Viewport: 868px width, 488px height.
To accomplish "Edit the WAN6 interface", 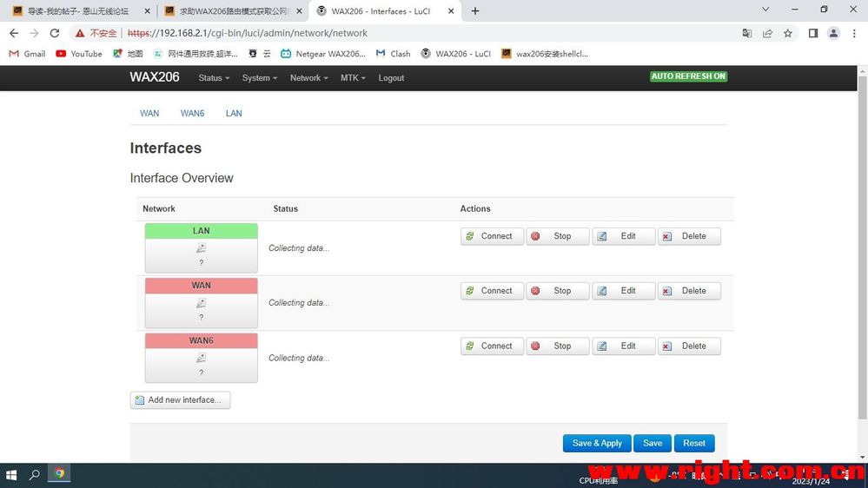I will pyautogui.click(x=623, y=346).
